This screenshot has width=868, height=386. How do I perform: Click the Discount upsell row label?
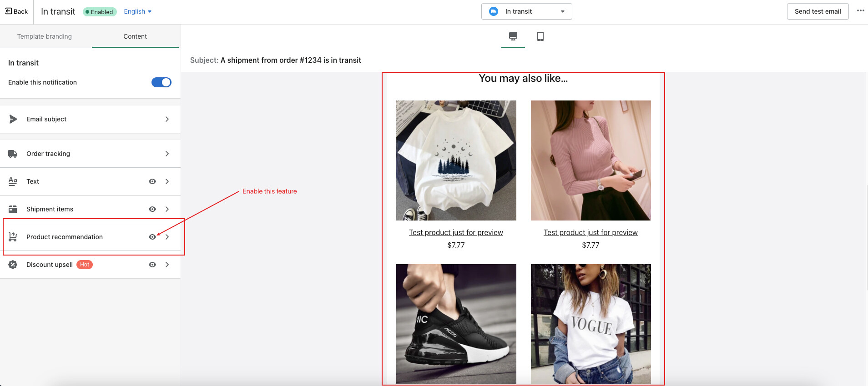(50, 265)
